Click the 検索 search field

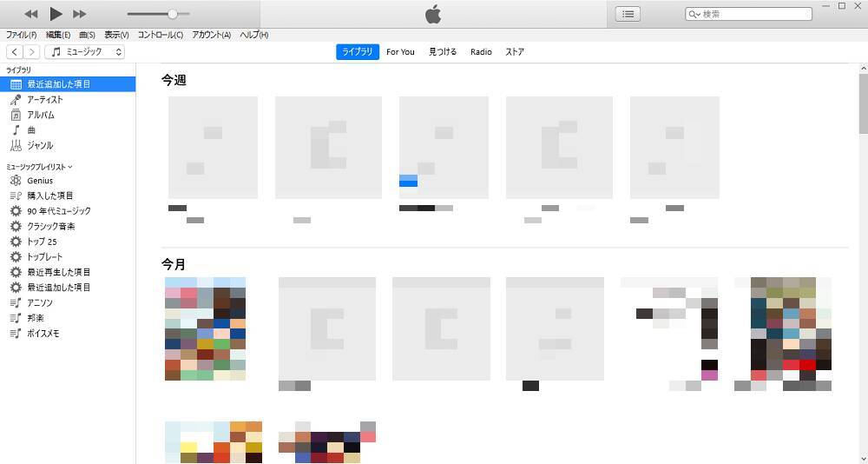pos(753,14)
